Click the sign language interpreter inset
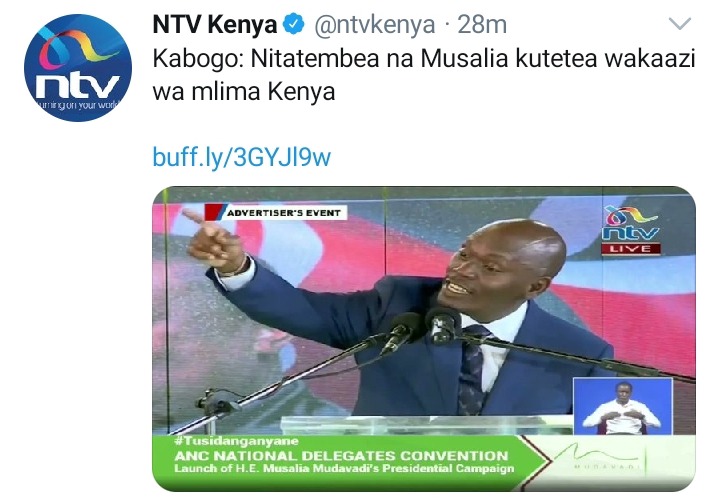The image size is (720, 502). click(x=623, y=407)
